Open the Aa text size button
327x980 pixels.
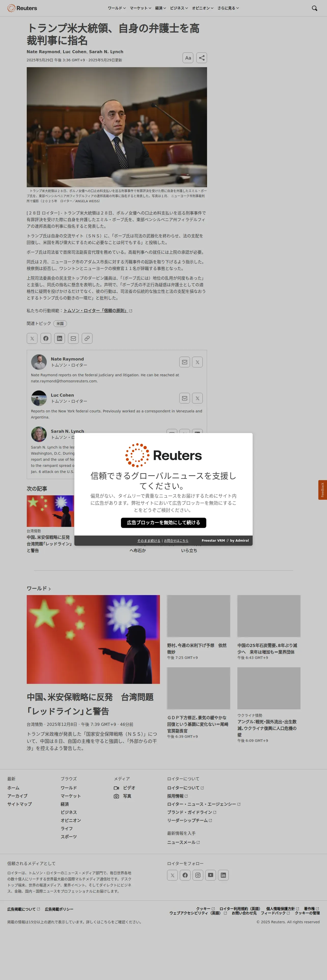pyautogui.click(x=188, y=58)
